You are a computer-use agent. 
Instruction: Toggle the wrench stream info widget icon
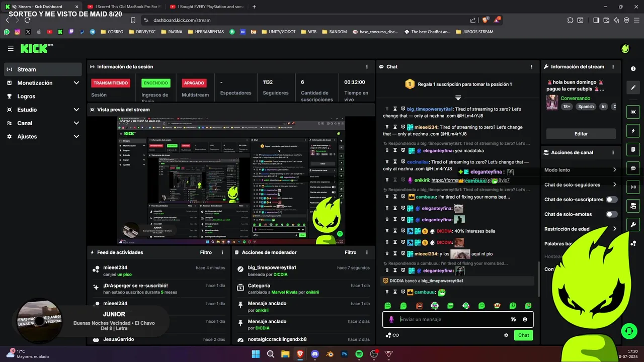tap(633, 225)
